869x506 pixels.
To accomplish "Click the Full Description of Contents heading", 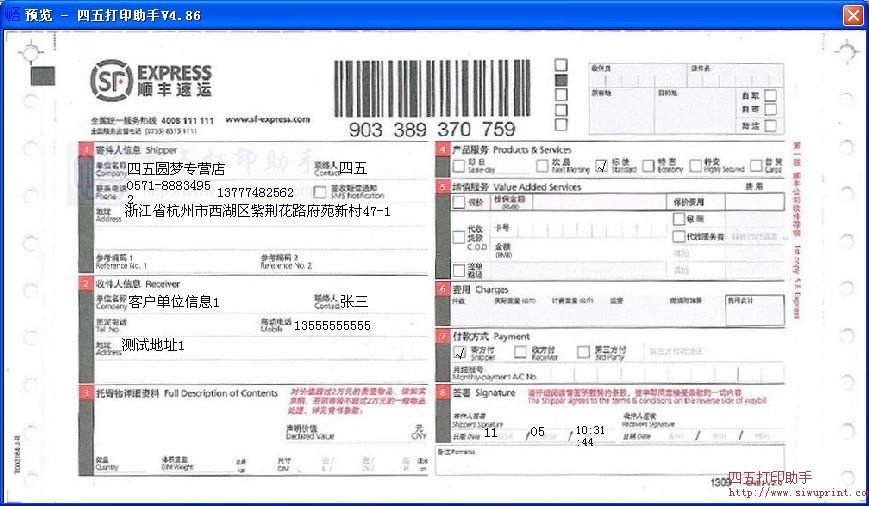I will [187, 393].
